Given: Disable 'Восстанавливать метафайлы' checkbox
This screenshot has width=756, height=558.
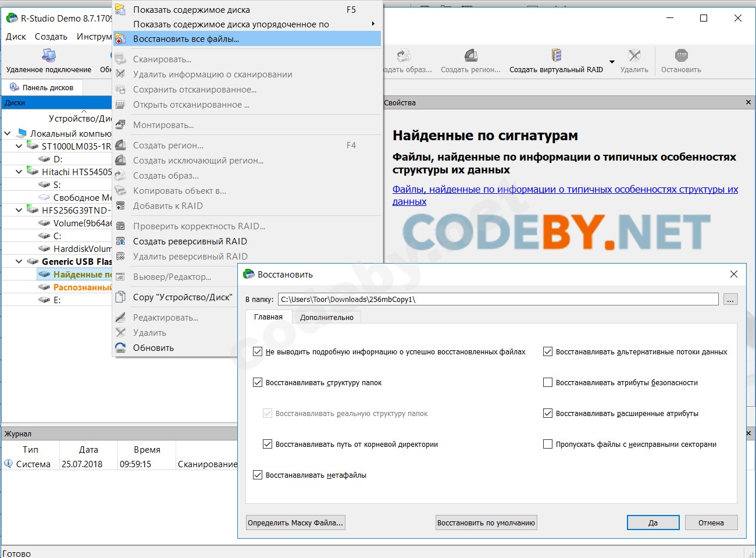Looking at the screenshot, I should click(258, 475).
